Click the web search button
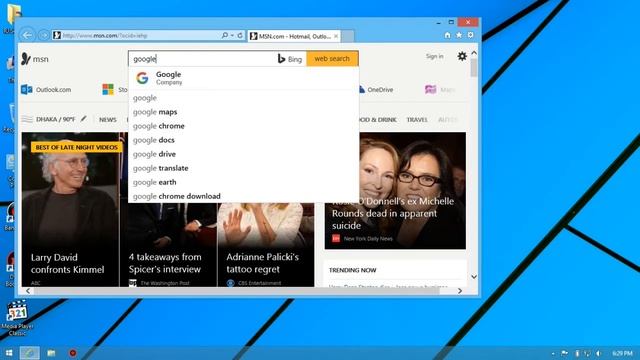640x360 pixels. click(332, 59)
